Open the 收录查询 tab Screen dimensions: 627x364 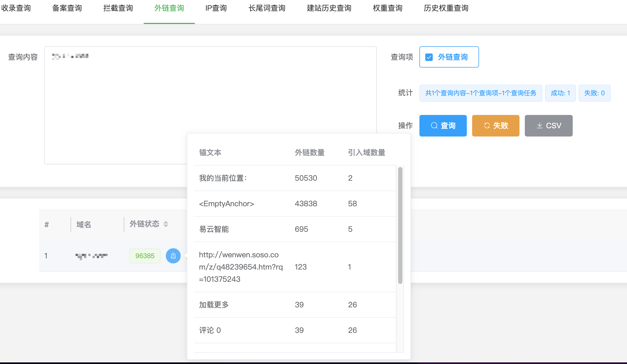(x=16, y=8)
